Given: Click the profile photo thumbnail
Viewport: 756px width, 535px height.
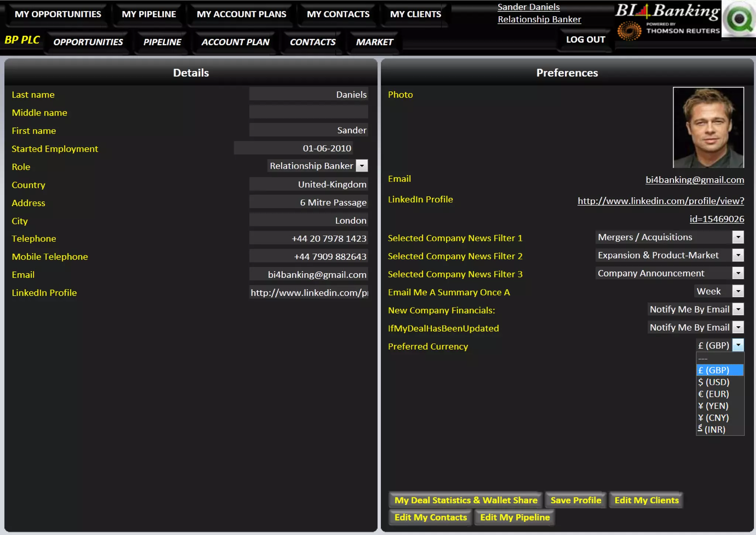Looking at the screenshot, I should click(708, 127).
